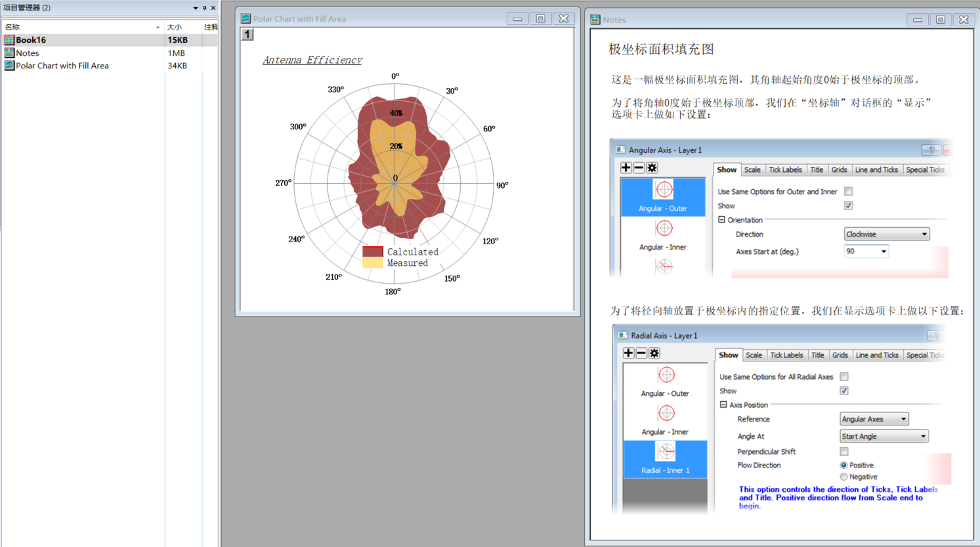This screenshot has width=980, height=547.
Task: Click the gear icon in Radial Axis dialog
Action: point(654,353)
